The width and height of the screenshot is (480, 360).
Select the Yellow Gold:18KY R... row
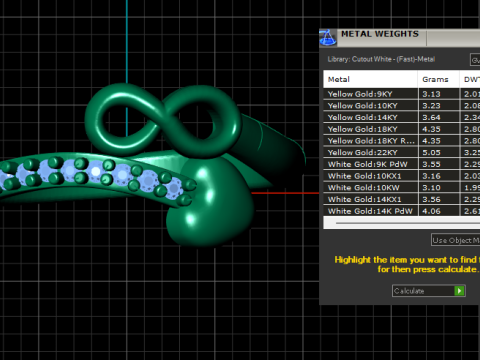402,141
